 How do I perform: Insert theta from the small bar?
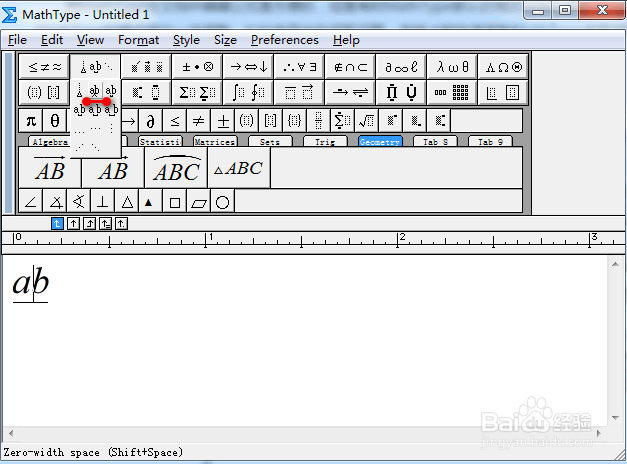[55, 121]
